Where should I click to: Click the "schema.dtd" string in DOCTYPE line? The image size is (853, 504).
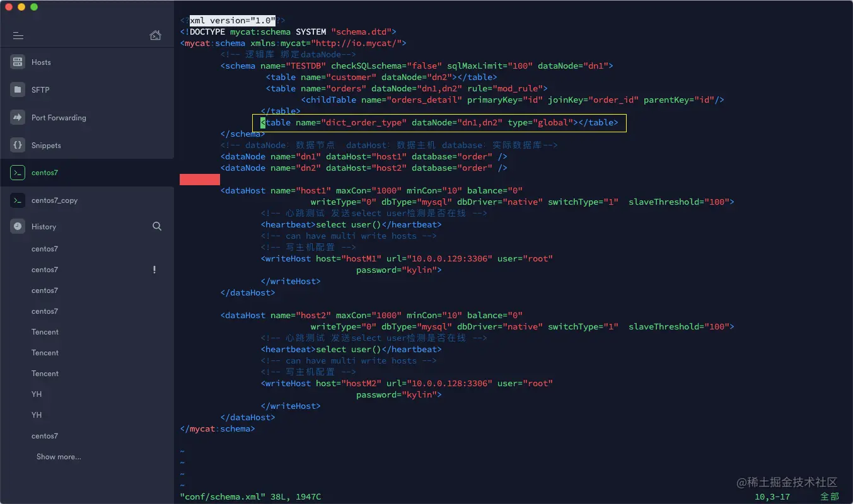[x=361, y=31]
